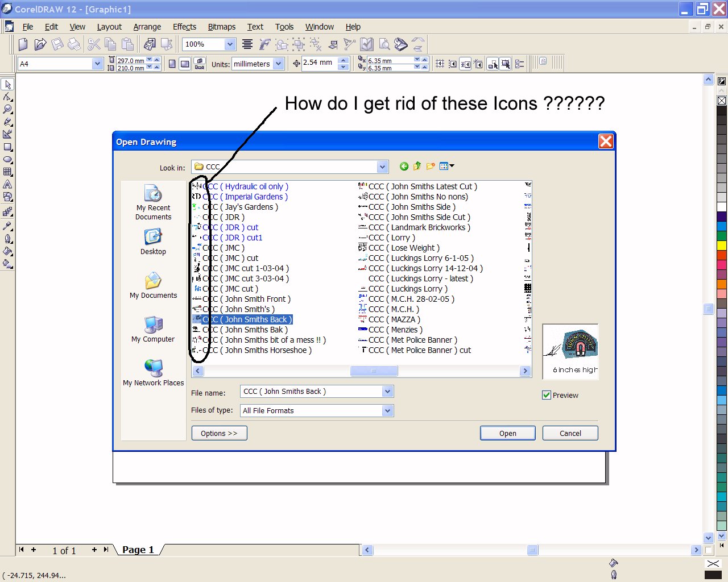Switch page to portrait orientation
Image resolution: width=728 pixels, height=582 pixels.
coord(172,64)
